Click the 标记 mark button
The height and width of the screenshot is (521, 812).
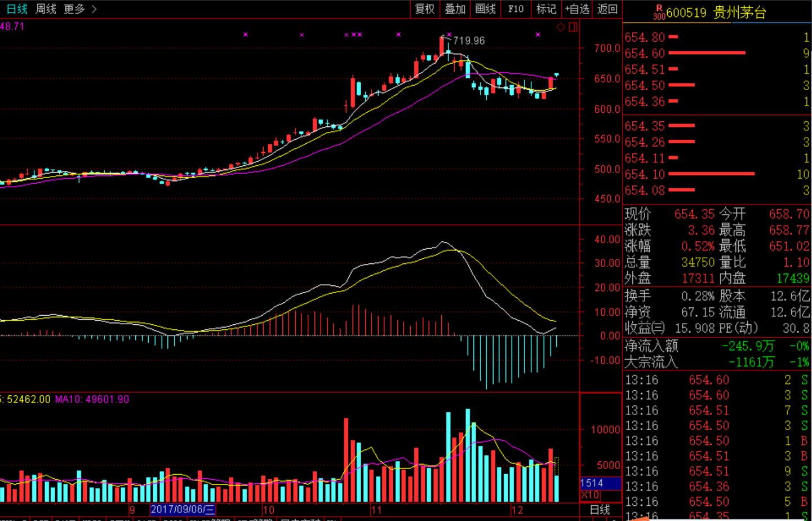tap(546, 9)
